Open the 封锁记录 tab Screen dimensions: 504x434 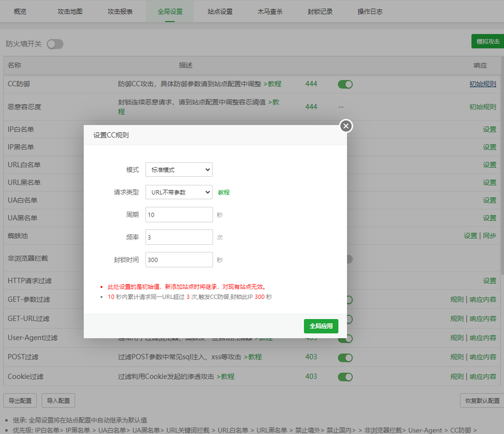tap(320, 11)
